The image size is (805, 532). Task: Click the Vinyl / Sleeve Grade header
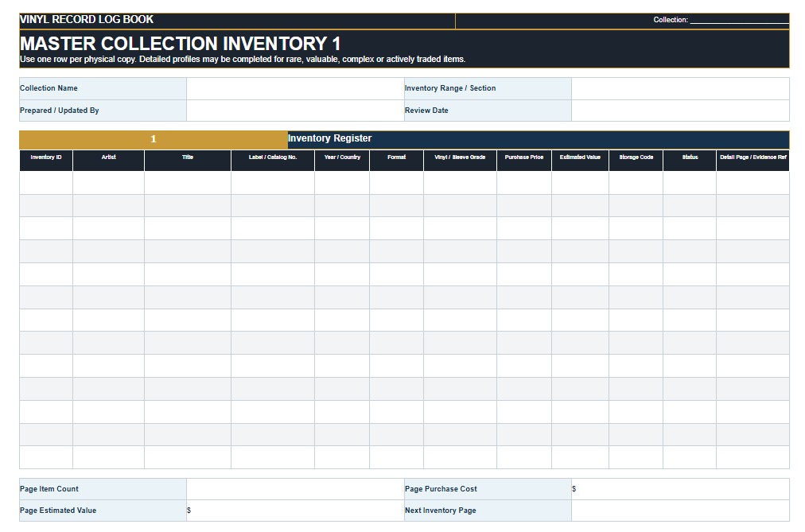[x=460, y=160]
